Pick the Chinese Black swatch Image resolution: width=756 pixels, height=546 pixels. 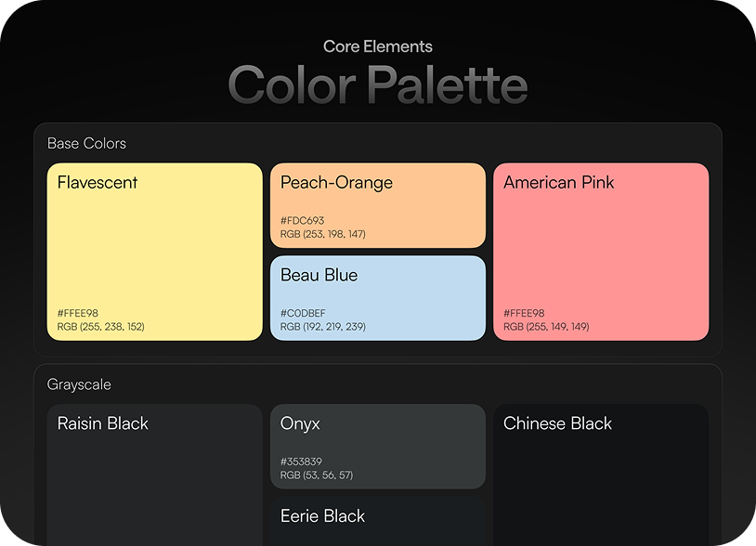click(x=601, y=474)
